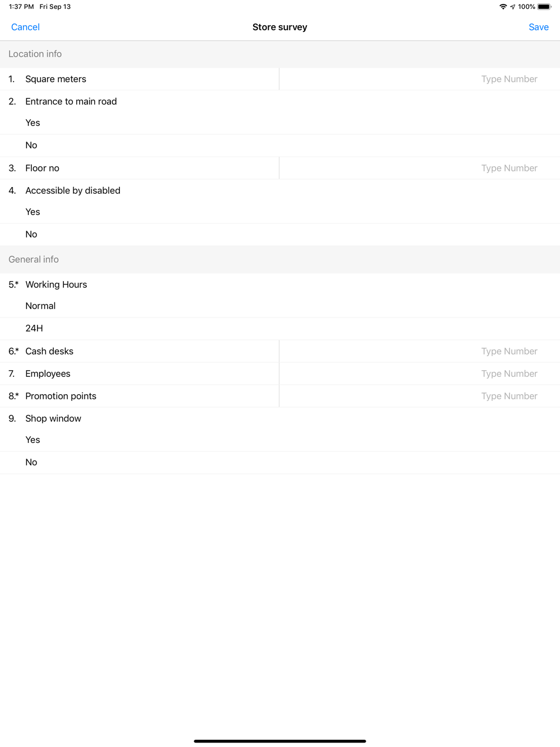Select 24H working hours

(x=280, y=329)
